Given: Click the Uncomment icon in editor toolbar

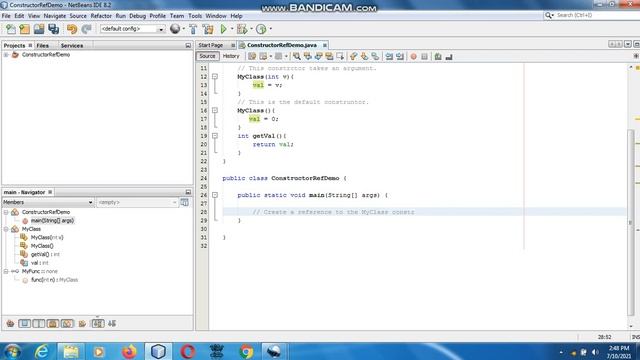Looking at the screenshot, I should pyautogui.click(x=449, y=57).
